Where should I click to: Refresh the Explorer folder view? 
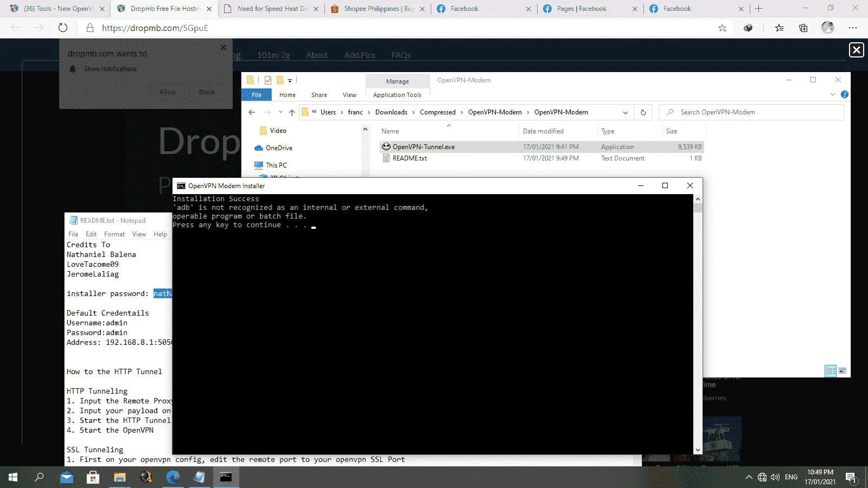(x=643, y=112)
